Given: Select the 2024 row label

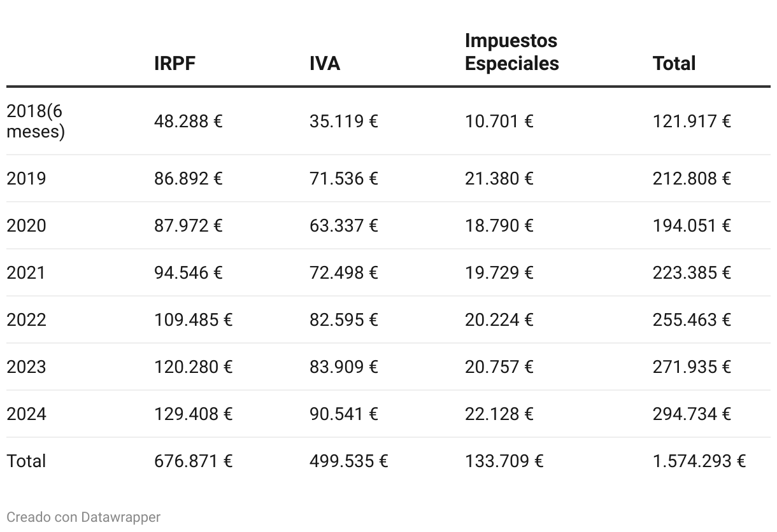Looking at the screenshot, I should point(26,414).
